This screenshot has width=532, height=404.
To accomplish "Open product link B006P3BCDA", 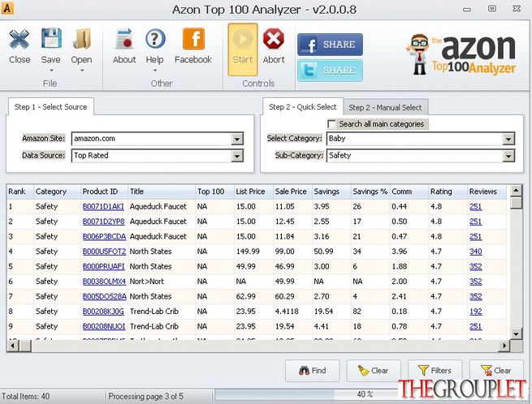I will pyautogui.click(x=104, y=236).
